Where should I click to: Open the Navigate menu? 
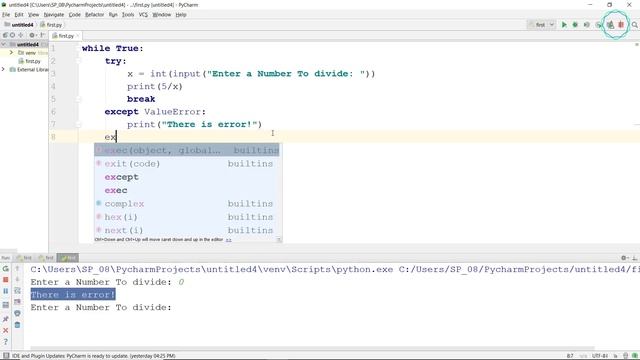(x=54, y=15)
